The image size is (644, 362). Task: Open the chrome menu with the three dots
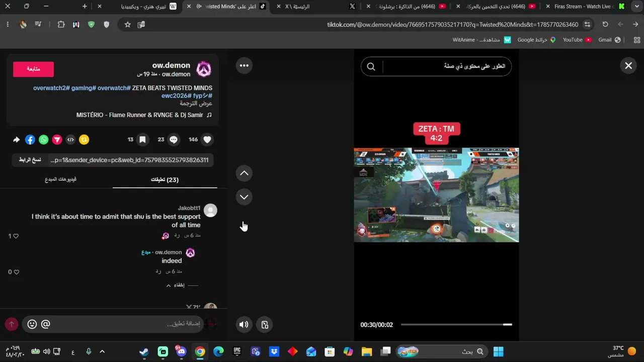click(8, 24)
